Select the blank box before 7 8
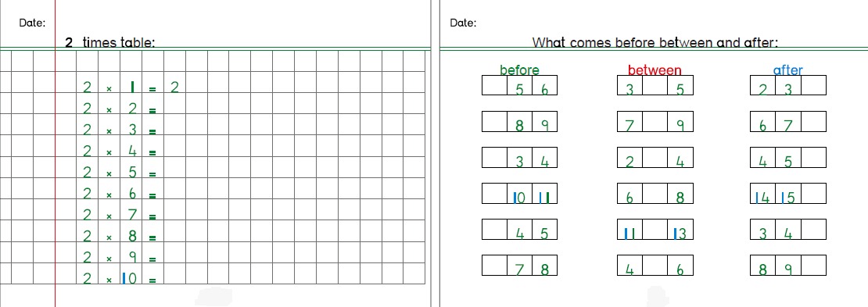This screenshot has width=868, height=307. pos(494,265)
